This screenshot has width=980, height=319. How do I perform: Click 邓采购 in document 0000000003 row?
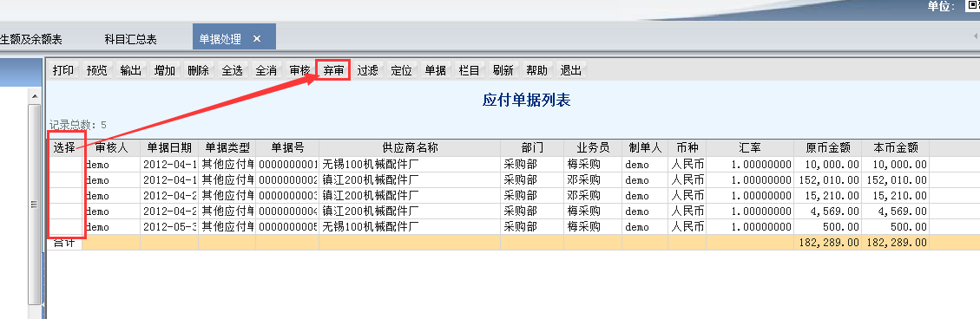593,196
